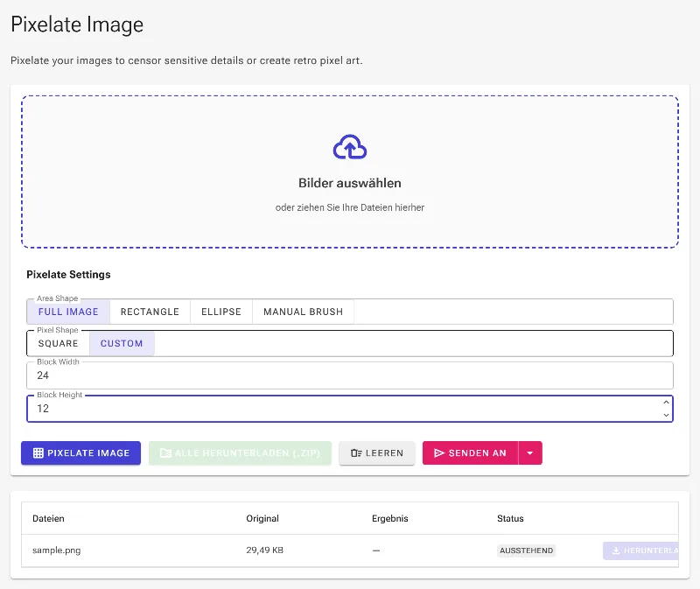This screenshot has height=589, width=700.
Task: Click Bilder auswählen in the upload drop zone
Action: coord(349,183)
